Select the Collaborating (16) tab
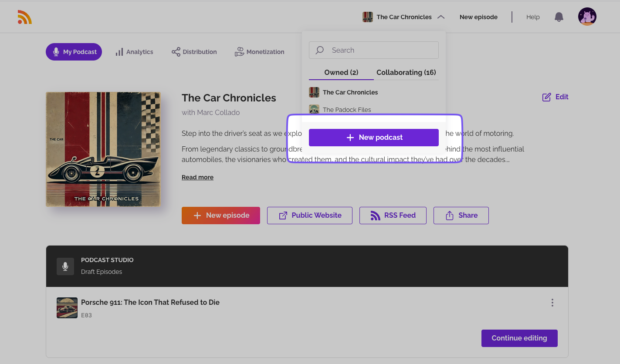This screenshot has height=364, width=620. click(x=406, y=72)
